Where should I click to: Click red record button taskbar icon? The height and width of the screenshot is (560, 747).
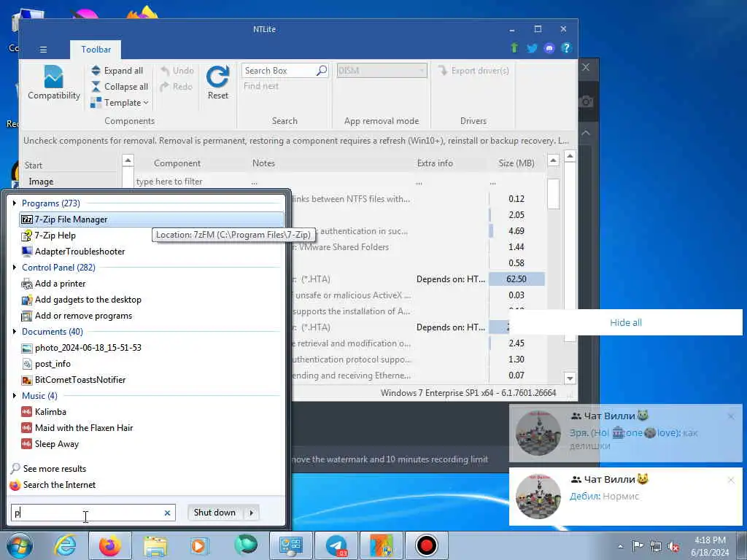pos(426,545)
